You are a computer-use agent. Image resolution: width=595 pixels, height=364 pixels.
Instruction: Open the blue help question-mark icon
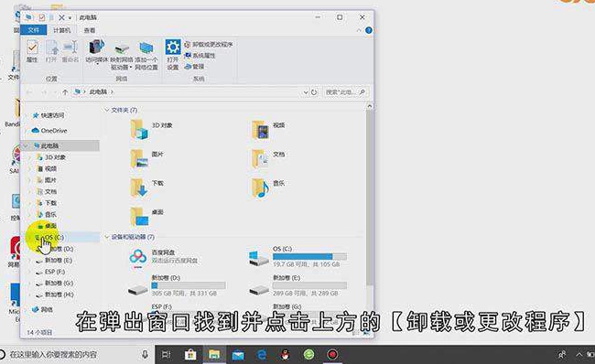(369, 30)
